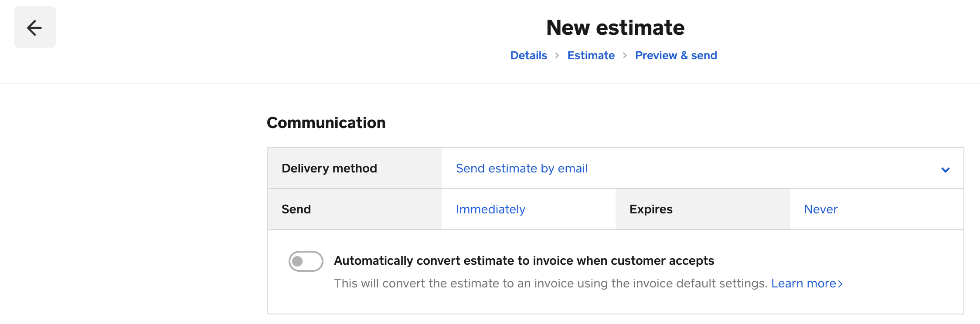The width and height of the screenshot is (980, 324).
Task: Click the Expires label cell
Action: pos(651,209)
